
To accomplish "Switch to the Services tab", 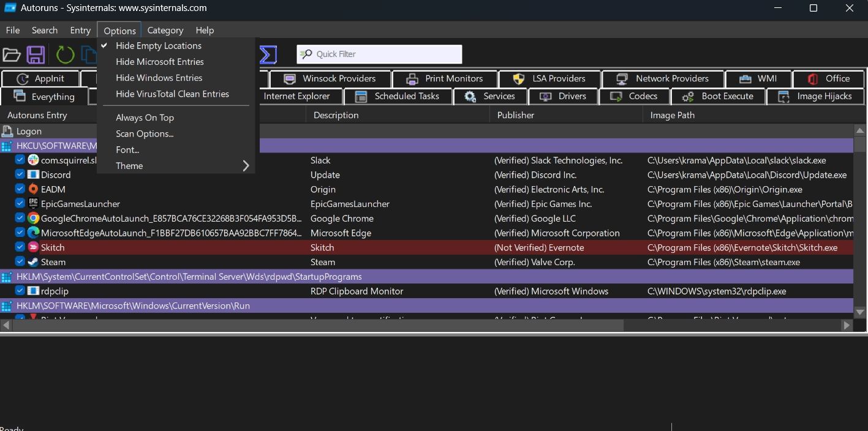I will [489, 97].
